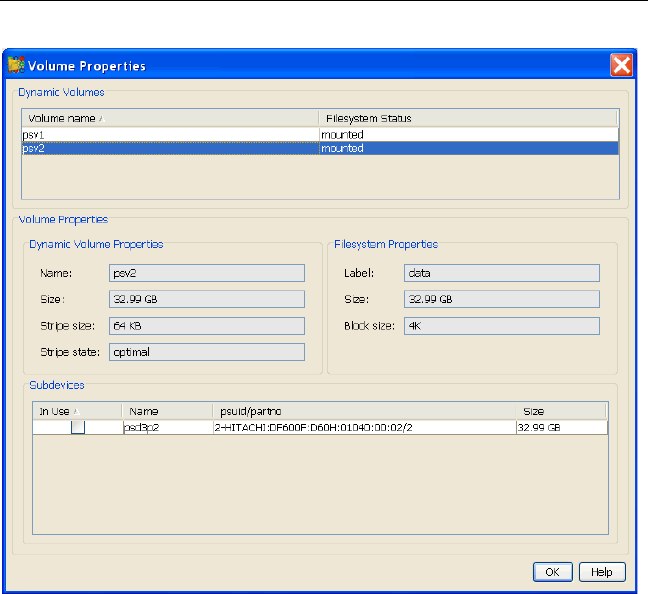Sort by Filesystem Status column header
648x594 pixels.
[x=467, y=118]
